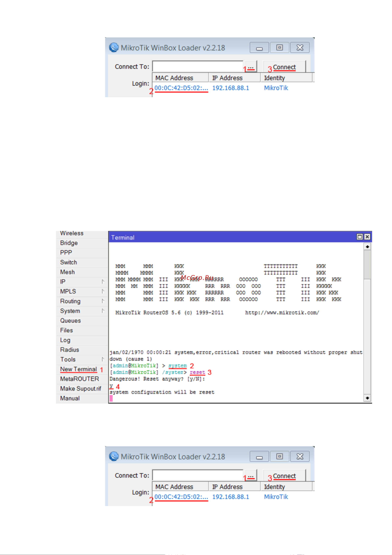
Task: Close the upper WinBox Loader window
Action: 300,47
